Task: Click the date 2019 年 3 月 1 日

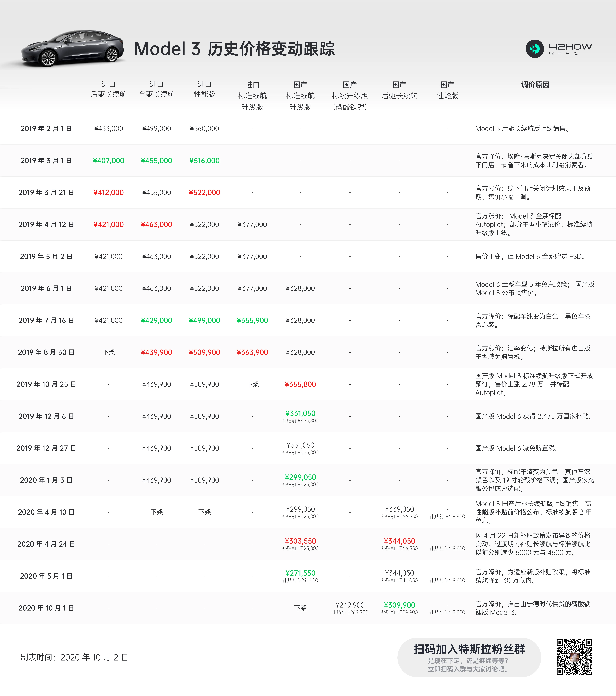Action: (46, 160)
